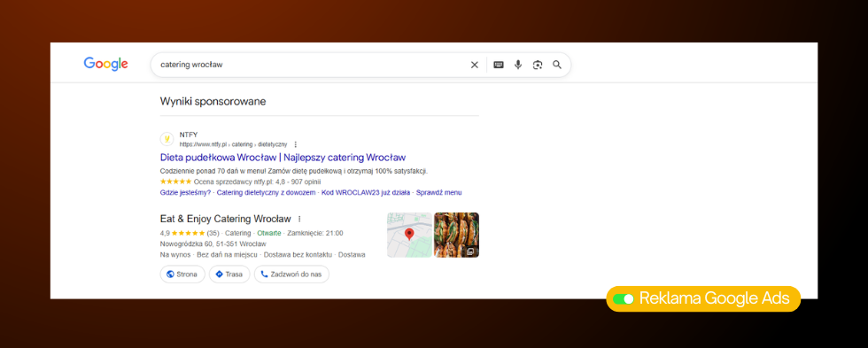Viewport: 868px width, 348px height.
Task: Open the map thumbnail with red pin
Action: coord(409,236)
